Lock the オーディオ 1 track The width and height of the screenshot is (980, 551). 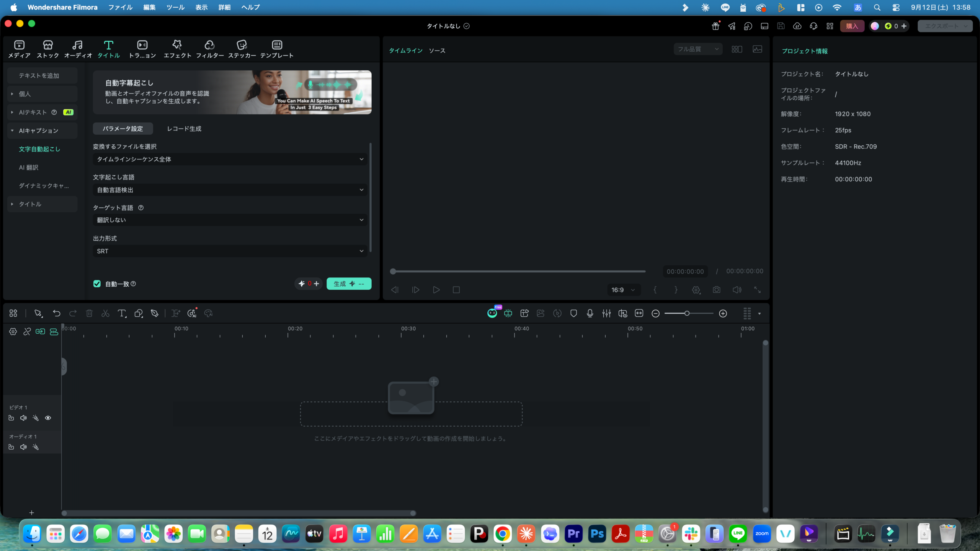tap(11, 447)
